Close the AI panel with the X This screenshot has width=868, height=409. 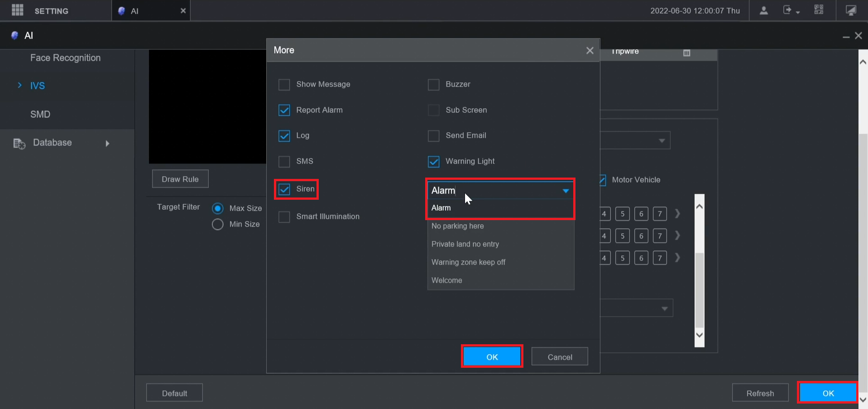tap(858, 35)
